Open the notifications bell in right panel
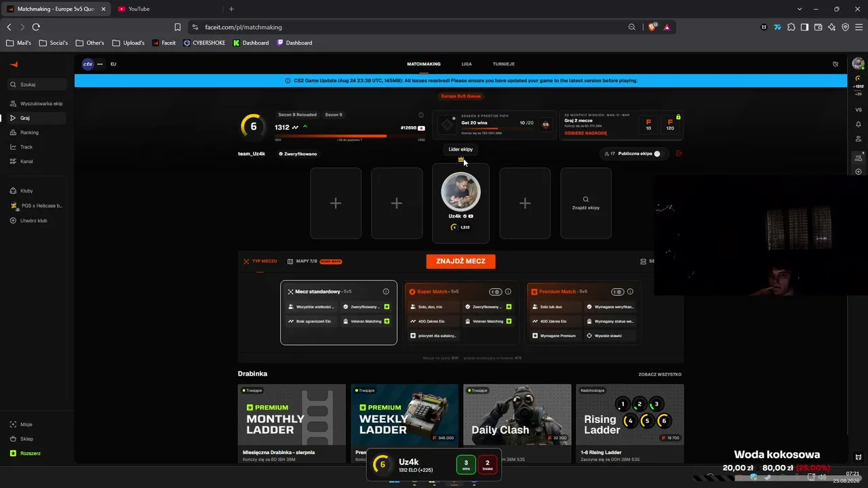 [859, 124]
